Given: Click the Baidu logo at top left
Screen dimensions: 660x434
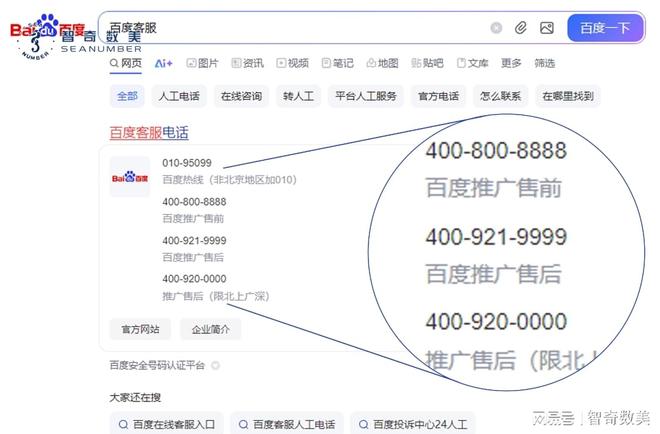Looking at the screenshot, I should tap(48, 30).
